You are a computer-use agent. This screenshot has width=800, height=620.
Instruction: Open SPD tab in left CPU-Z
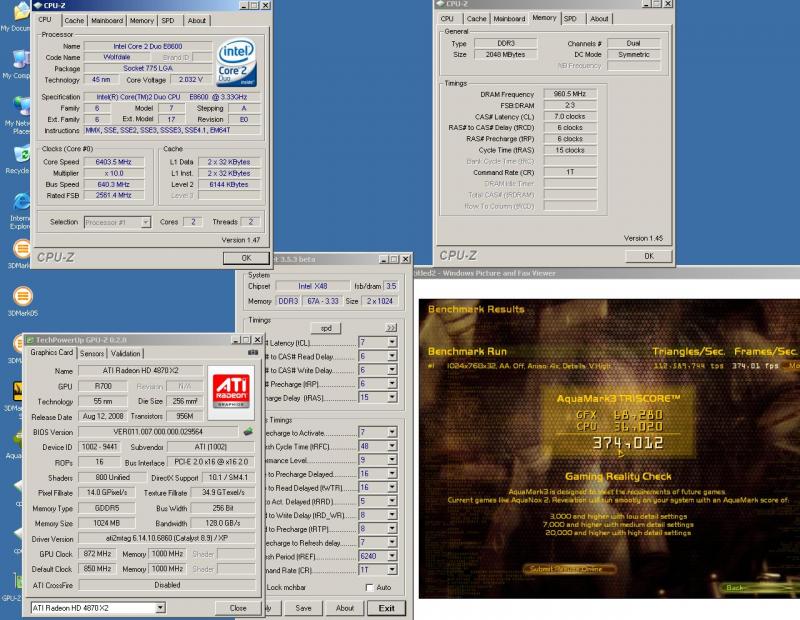pyautogui.click(x=168, y=20)
